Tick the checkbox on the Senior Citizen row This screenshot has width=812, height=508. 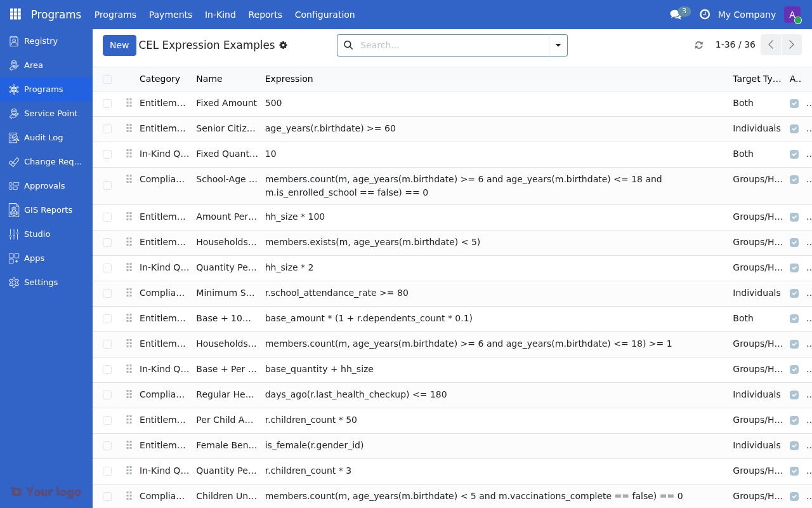[x=107, y=128]
